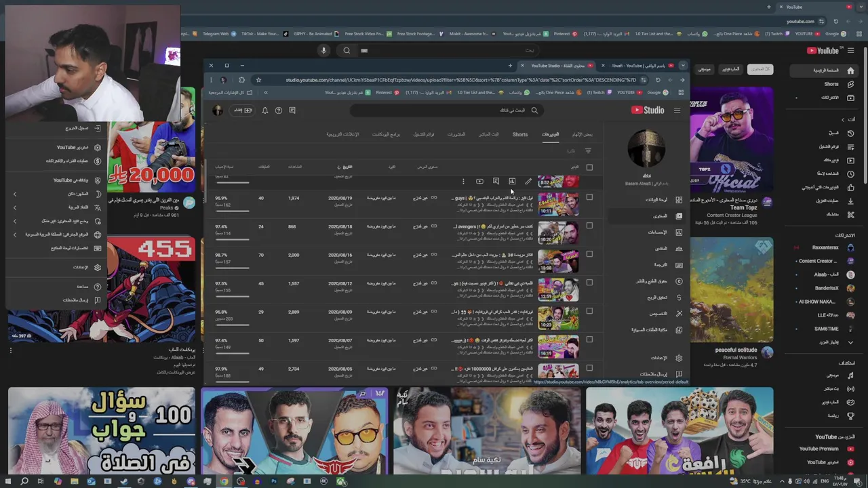Open the 10:11 guys video thumbnail
Viewport: 868px width, 488px height.
coord(558,203)
